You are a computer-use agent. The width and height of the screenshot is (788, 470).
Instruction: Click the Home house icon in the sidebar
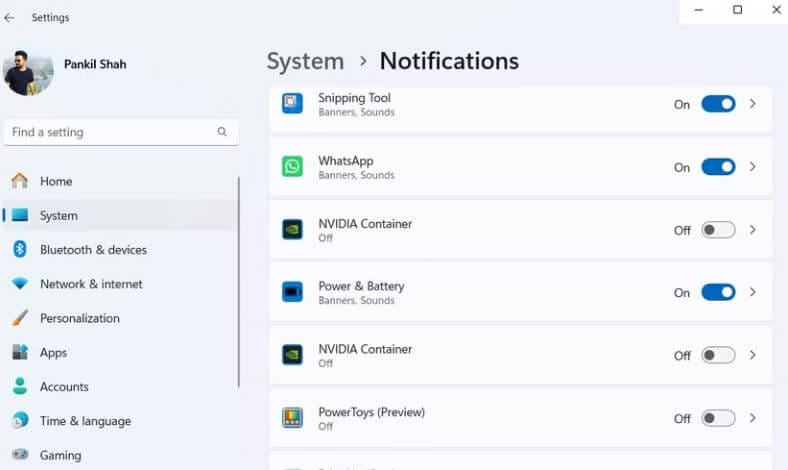pos(20,181)
